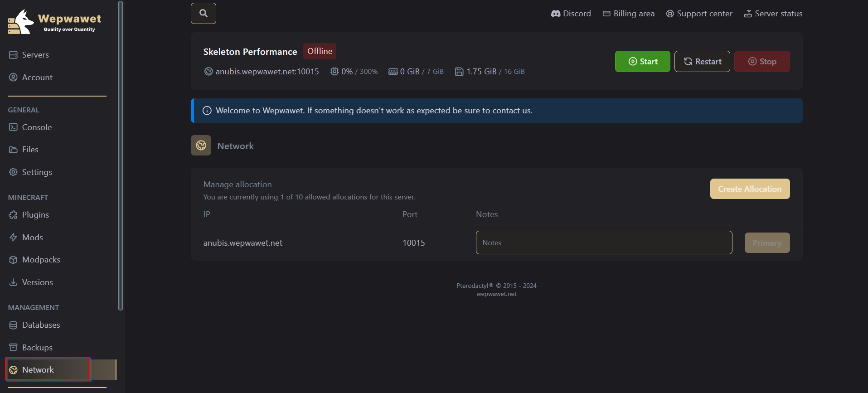Click wepwawet.net footer link

pyautogui.click(x=496, y=294)
